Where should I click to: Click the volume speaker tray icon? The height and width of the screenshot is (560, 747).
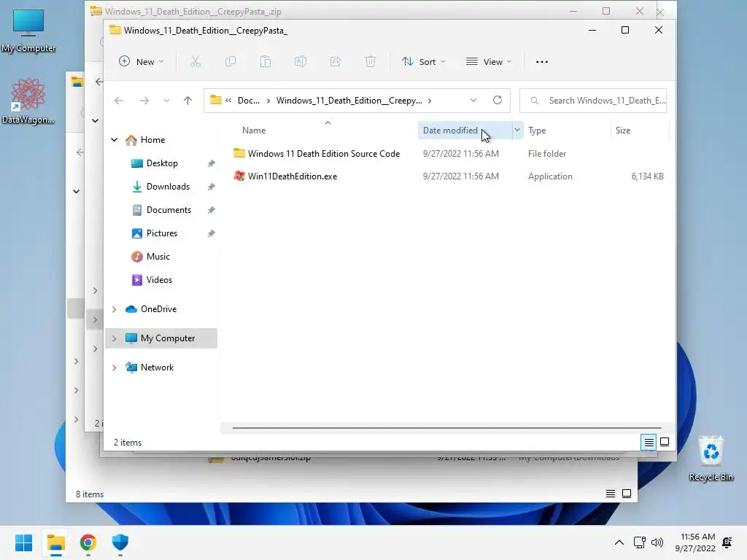657,542
